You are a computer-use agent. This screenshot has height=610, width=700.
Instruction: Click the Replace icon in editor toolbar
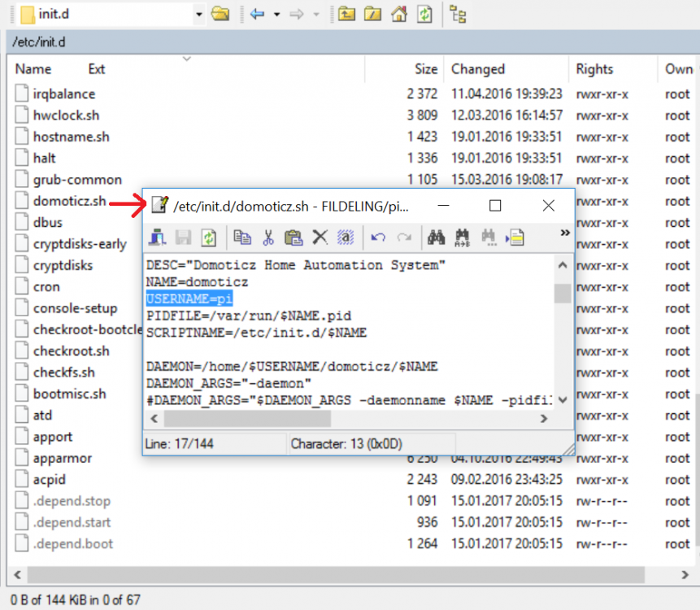(x=463, y=237)
